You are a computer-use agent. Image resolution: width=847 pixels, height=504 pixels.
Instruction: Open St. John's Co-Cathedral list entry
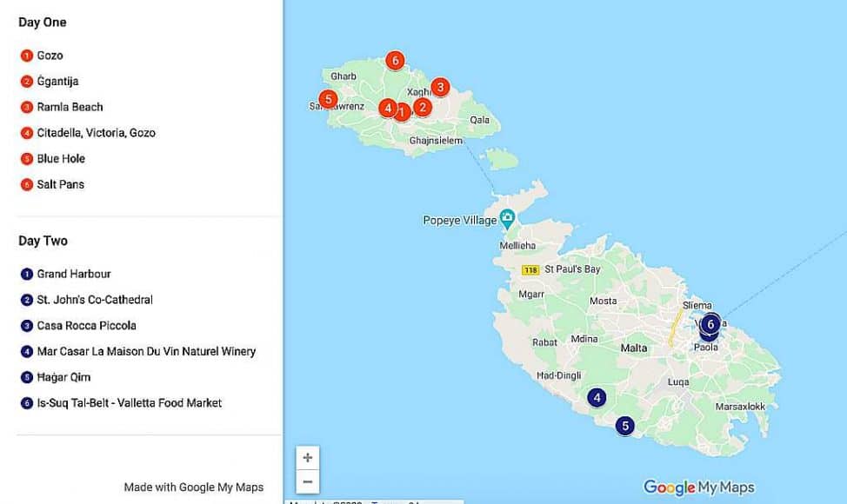(x=95, y=300)
